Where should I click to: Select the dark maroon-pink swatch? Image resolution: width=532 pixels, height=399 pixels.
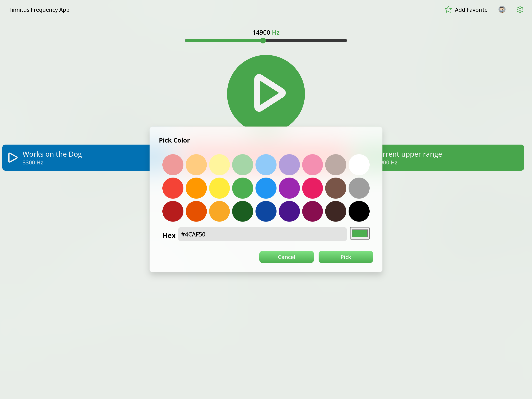coord(312,211)
